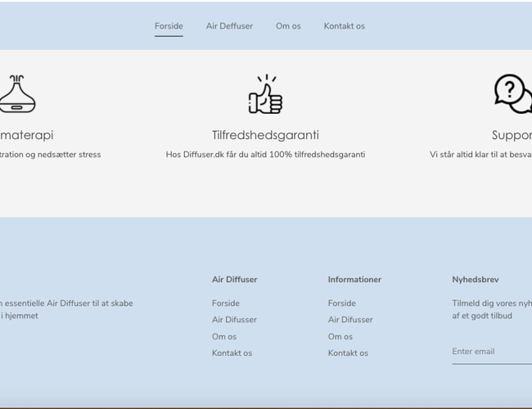
Task: Click the nedsætter stress description text
Action: [50, 155]
